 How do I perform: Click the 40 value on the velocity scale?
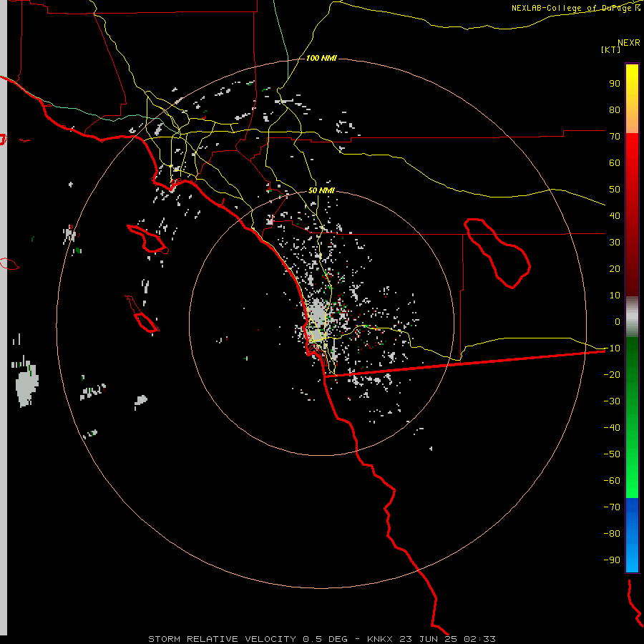click(x=615, y=216)
